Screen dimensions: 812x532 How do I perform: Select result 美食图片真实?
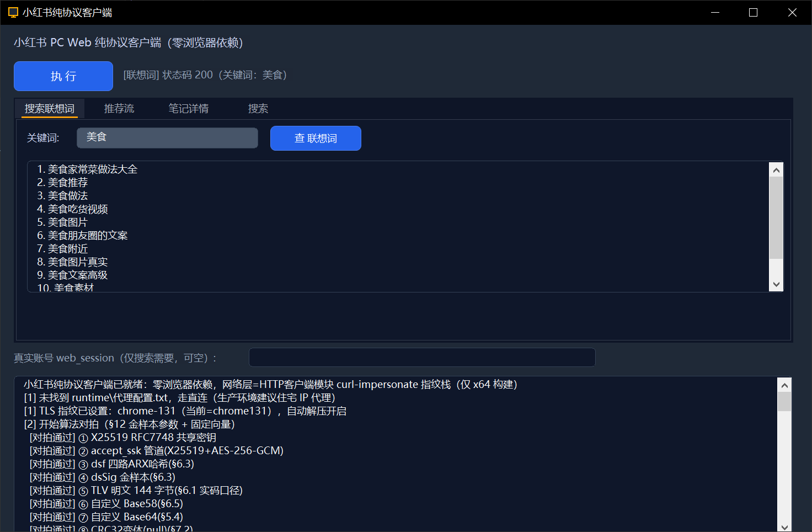pos(72,262)
